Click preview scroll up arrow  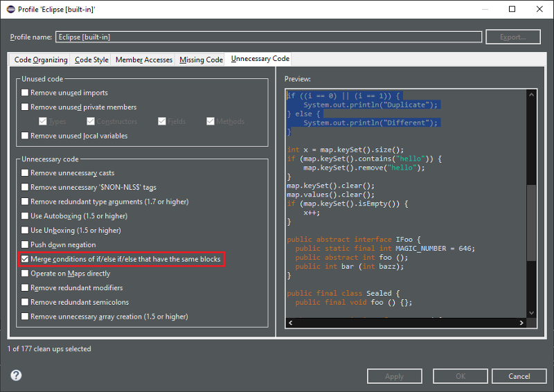click(531, 95)
